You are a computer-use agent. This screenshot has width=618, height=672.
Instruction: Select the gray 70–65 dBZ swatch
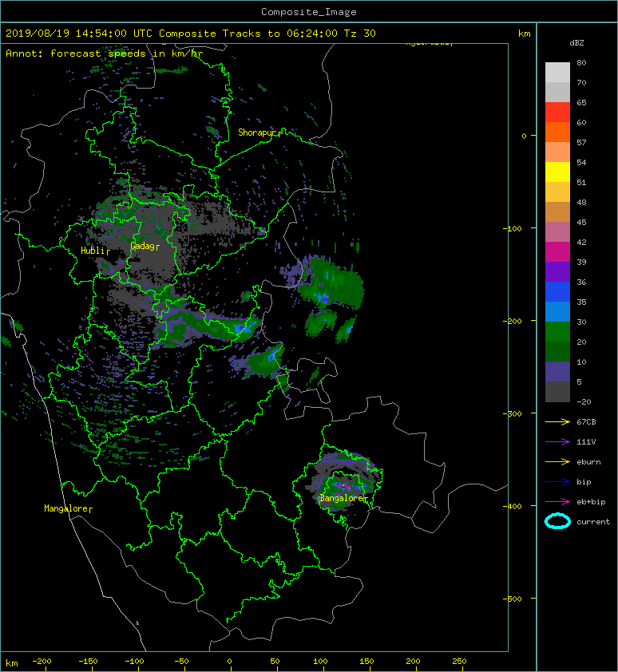[x=557, y=92]
